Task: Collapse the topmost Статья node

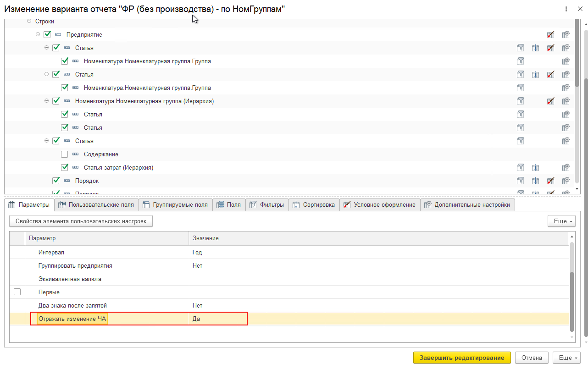Action: pos(47,48)
